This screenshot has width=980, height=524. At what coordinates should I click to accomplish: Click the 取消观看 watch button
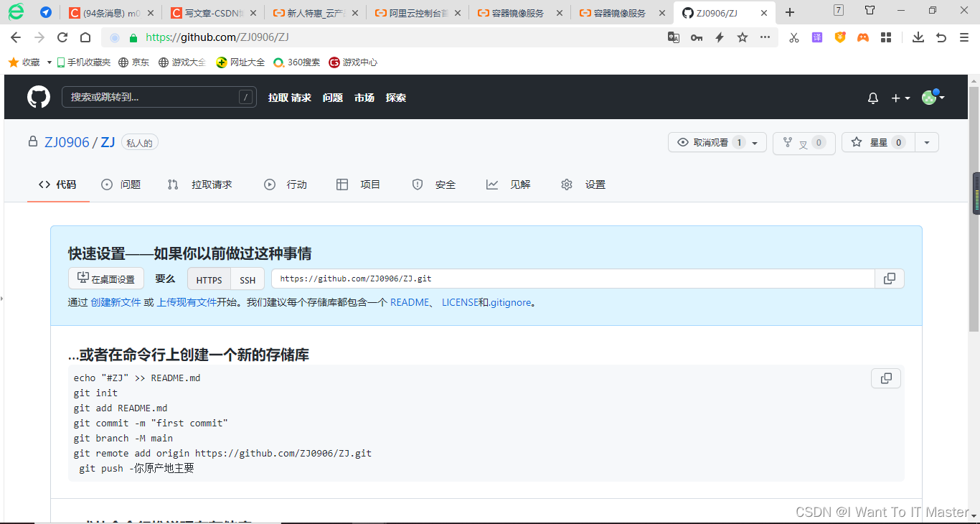pyautogui.click(x=717, y=143)
